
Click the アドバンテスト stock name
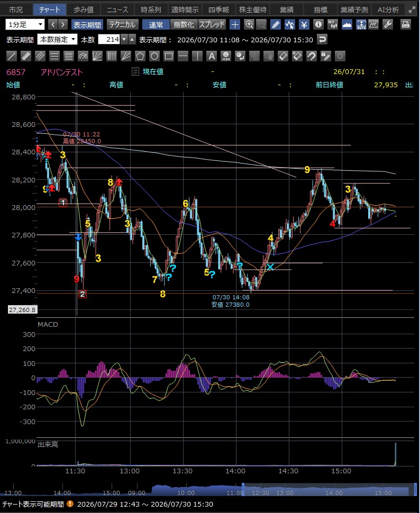click(61, 72)
